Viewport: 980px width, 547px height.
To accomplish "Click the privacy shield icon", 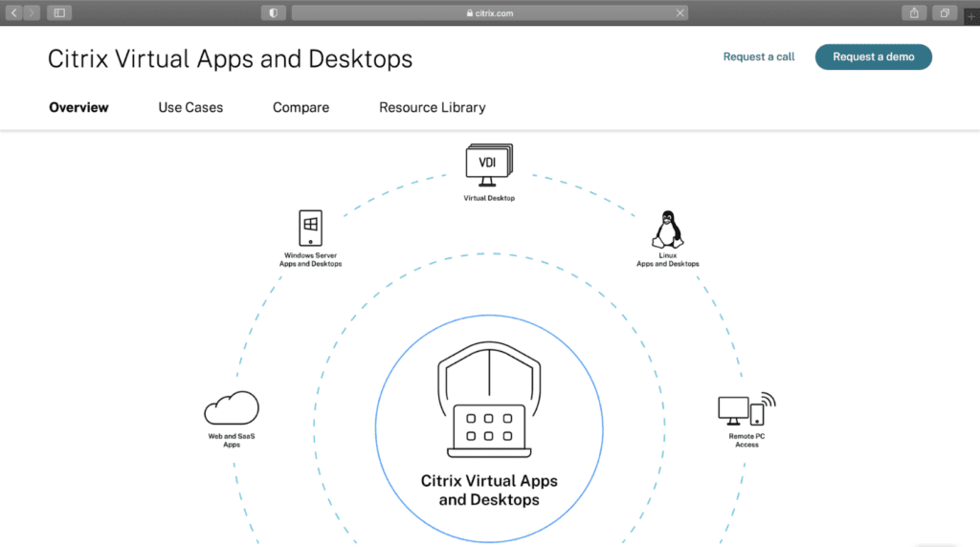I will click(x=273, y=12).
